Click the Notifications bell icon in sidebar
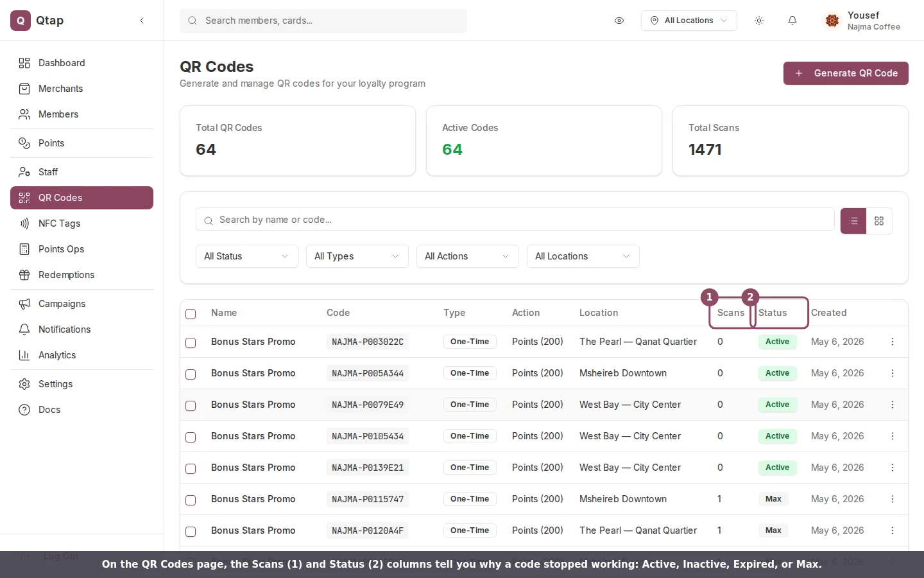924x578 pixels. coord(24,329)
